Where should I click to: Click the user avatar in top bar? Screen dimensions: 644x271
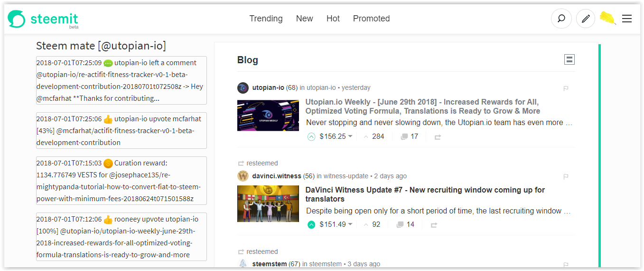coord(607,18)
